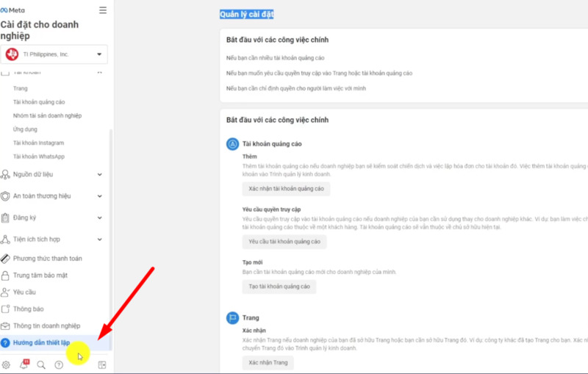Expand An toàn thương hiệu section
588x374 pixels.
pyautogui.click(x=51, y=196)
